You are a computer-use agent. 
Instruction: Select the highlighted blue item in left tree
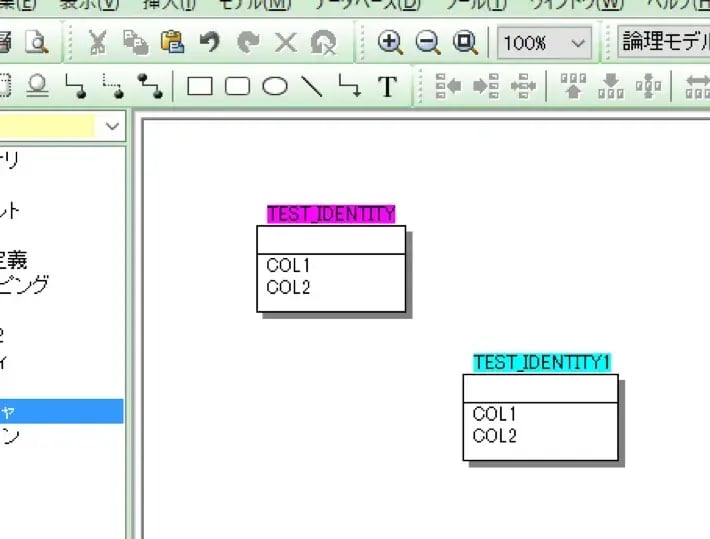pos(60,411)
